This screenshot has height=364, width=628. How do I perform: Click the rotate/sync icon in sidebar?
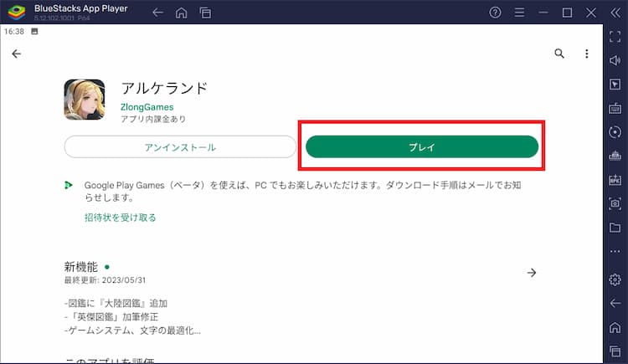pos(615,131)
